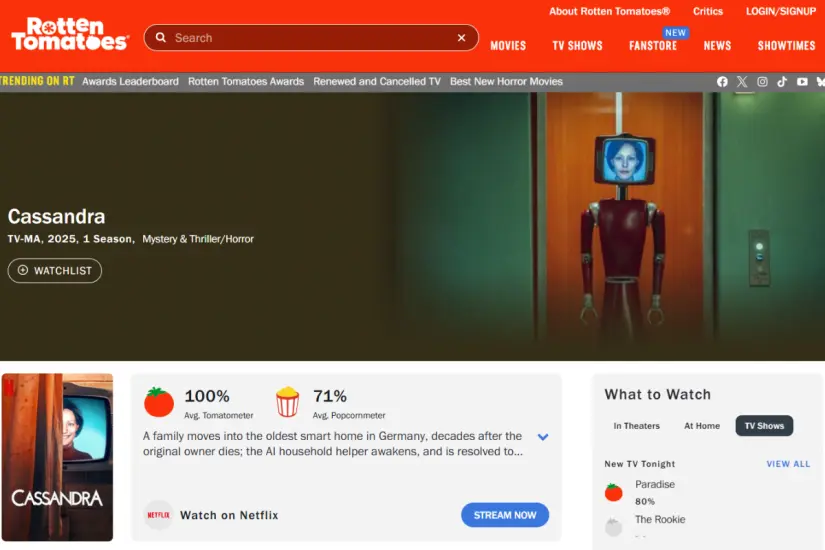Click the tomato icon beside Paradise
The height and width of the screenshot is (550, 825).
pos(613,492)
